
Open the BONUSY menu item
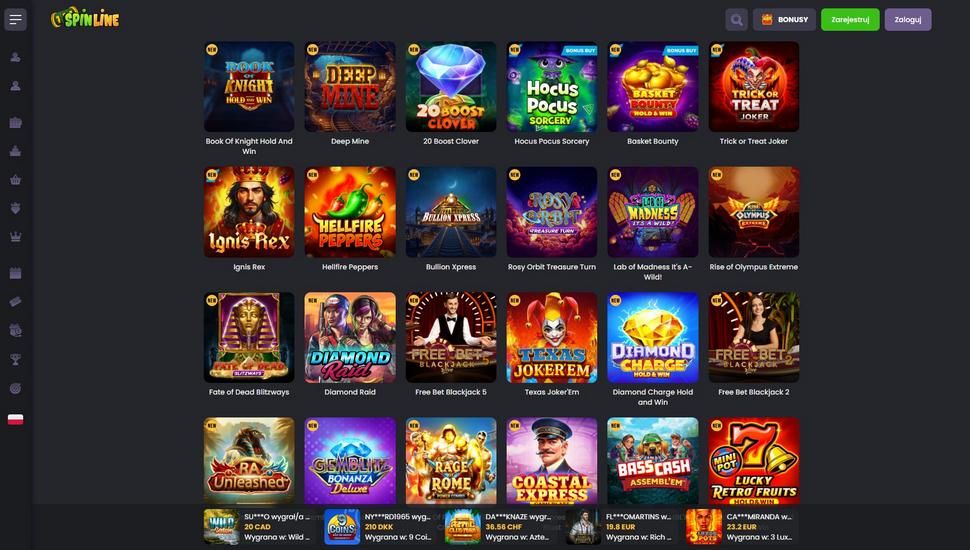[784, 20]
